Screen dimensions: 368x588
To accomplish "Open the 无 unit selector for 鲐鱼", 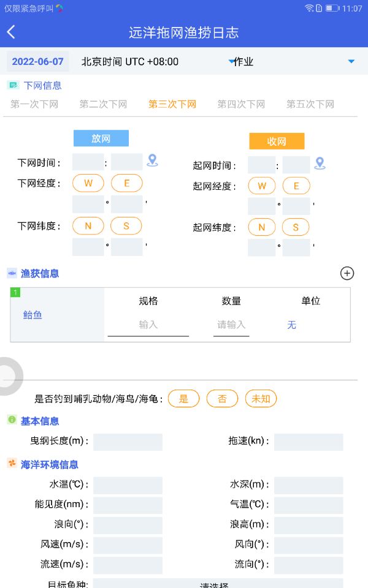I will 291,325.
